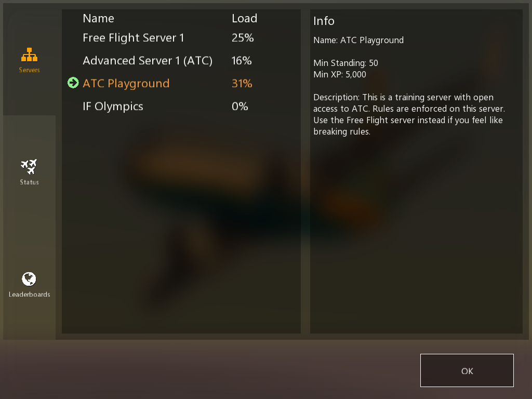This screenshot has width=532, height=399.
Task: Choose Advanced Server 1 (ATC)
Action: point(148,60)
